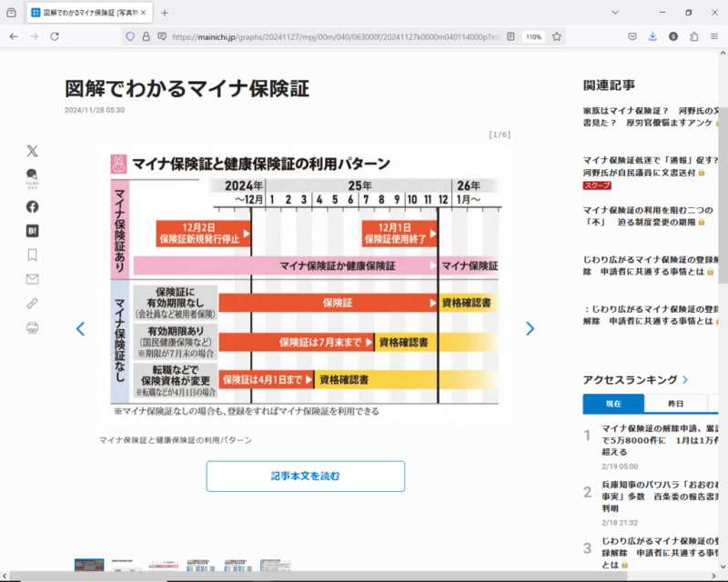Viewport: 728px width, 582px height.
Task: Open article starting with ：じわり広がる
Action: (x=651, y=315)
